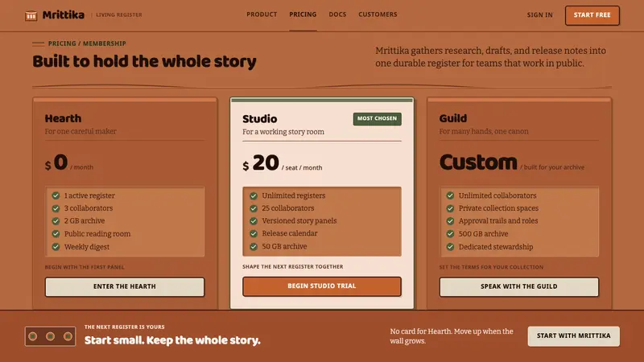Click check icon beside Private collection spaces
The image size is (644, 362).
pyautogui.click(x=450, y=208)
